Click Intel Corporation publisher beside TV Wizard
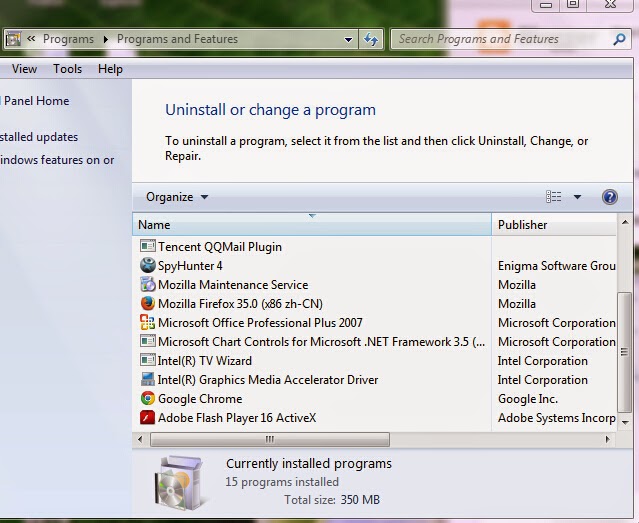This screenshot has width=639, height=523. tap(542, 361)
